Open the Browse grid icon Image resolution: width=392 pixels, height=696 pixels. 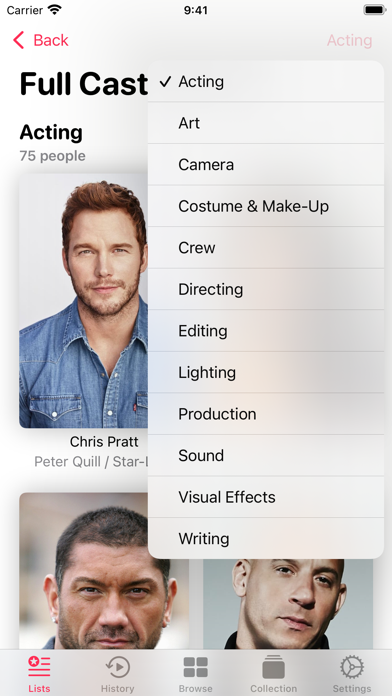pyautogui.click(x=196, y=668)
